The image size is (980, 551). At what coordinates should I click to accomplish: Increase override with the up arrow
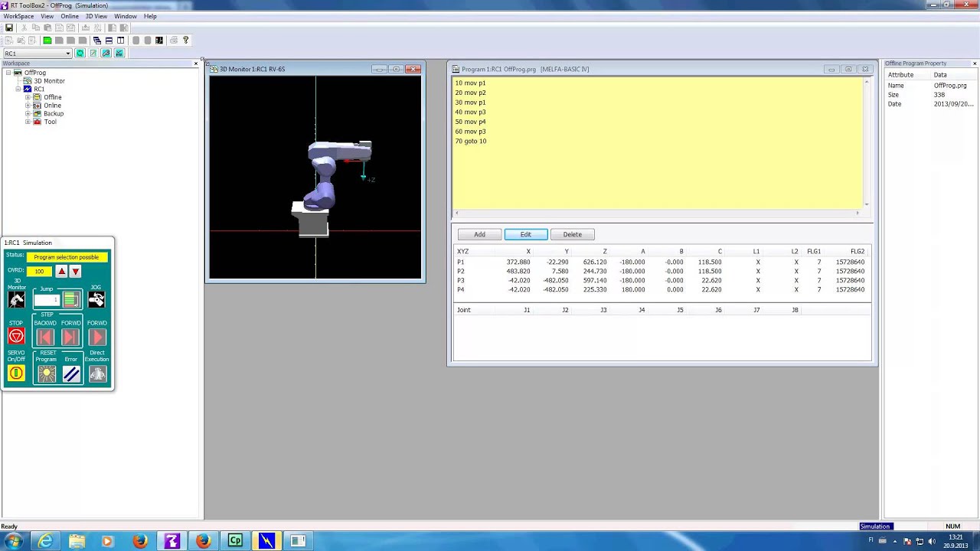click(62, 272)
